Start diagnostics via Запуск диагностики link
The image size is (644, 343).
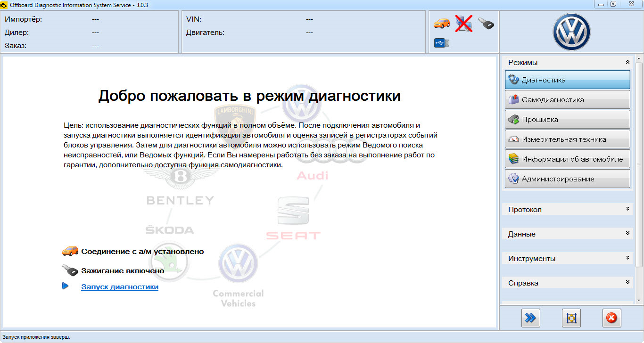pyautogui.click(x=120, y=286)
